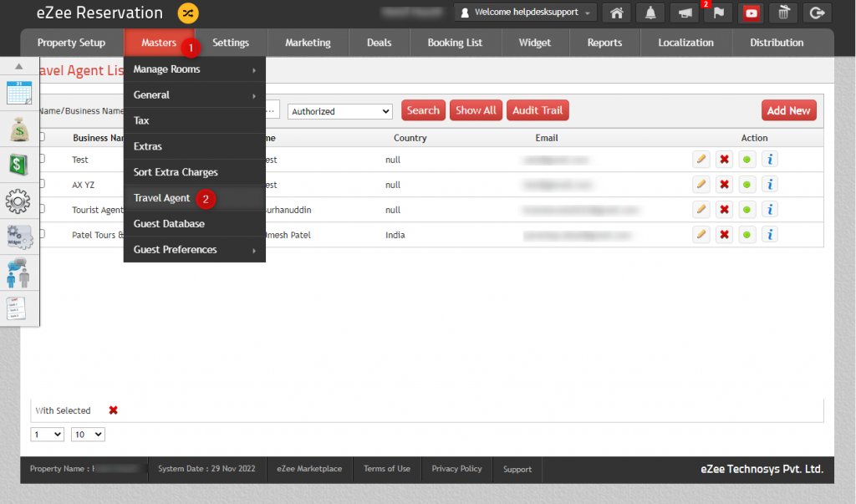
Task: Open the Audit Trail button
Action: pyautogui.click(x=538, y=110)
